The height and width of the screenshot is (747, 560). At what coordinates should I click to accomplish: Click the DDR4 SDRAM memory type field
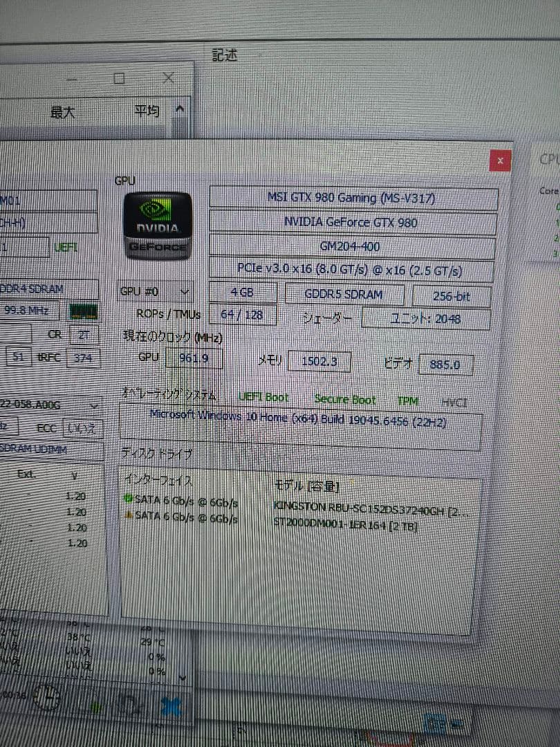coord(48,289)
